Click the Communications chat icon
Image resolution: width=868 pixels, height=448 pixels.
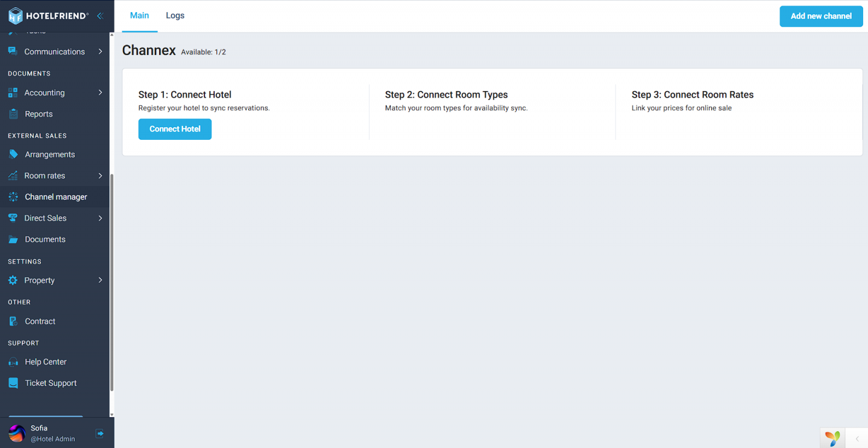tap(13, 51)
